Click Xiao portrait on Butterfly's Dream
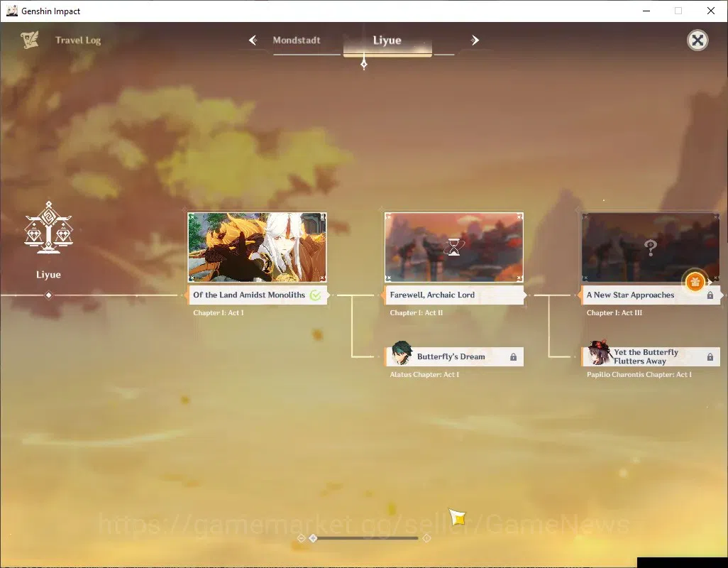Viewport: 728px width, 568px height. coord(401,354)
